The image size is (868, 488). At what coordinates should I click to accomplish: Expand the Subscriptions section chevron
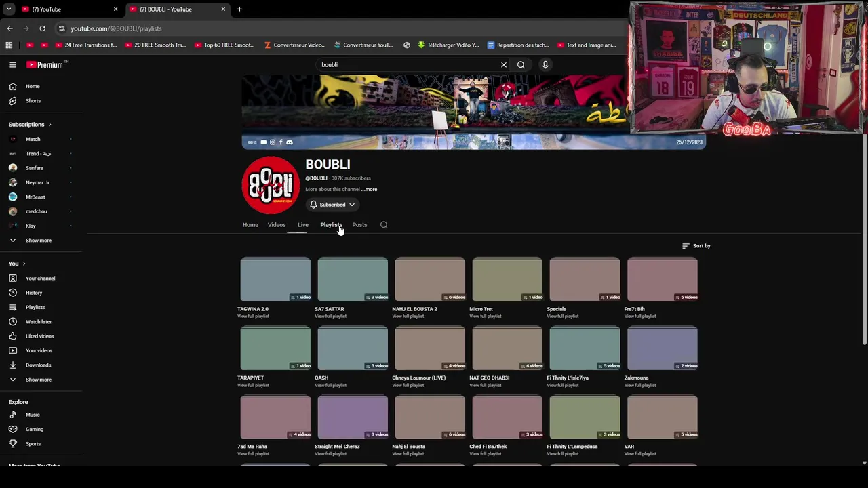click(x=50, y=125)
